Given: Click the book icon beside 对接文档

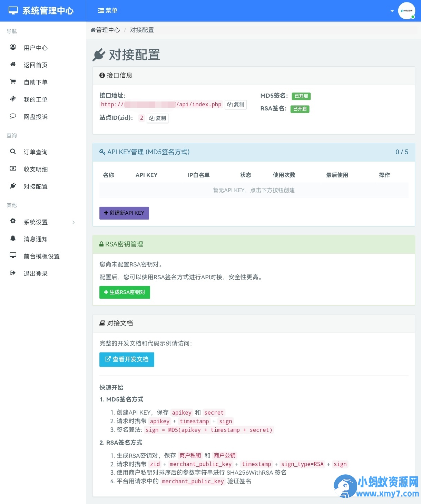Looking at the screenshot, I should coord(102,323).
